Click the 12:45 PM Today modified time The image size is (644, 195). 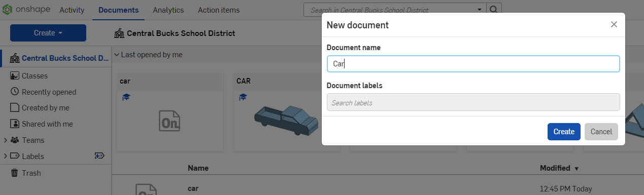(x=566, y=189)
